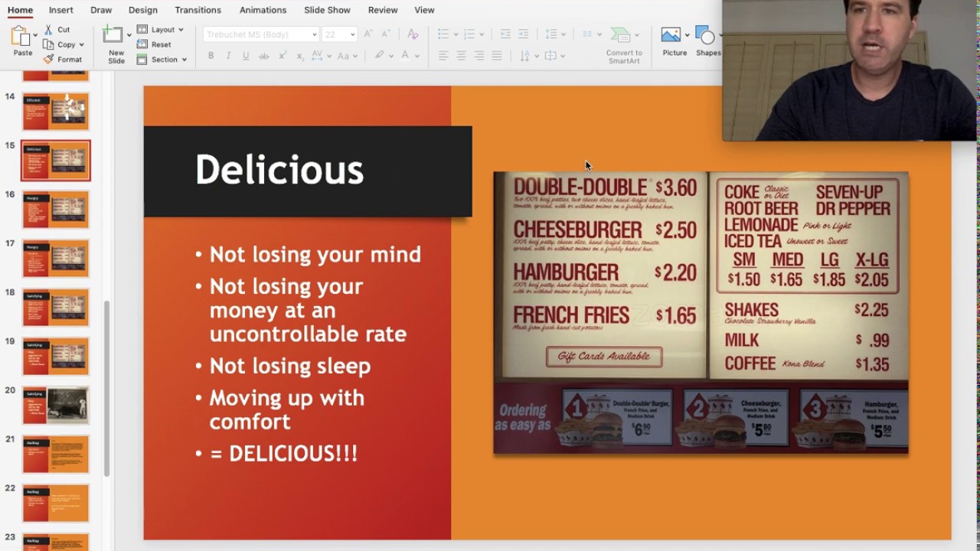The width and height of the screenshot is (980, 551).
Task: Increase font size with the larger A
Action: (x=368, y=34)
